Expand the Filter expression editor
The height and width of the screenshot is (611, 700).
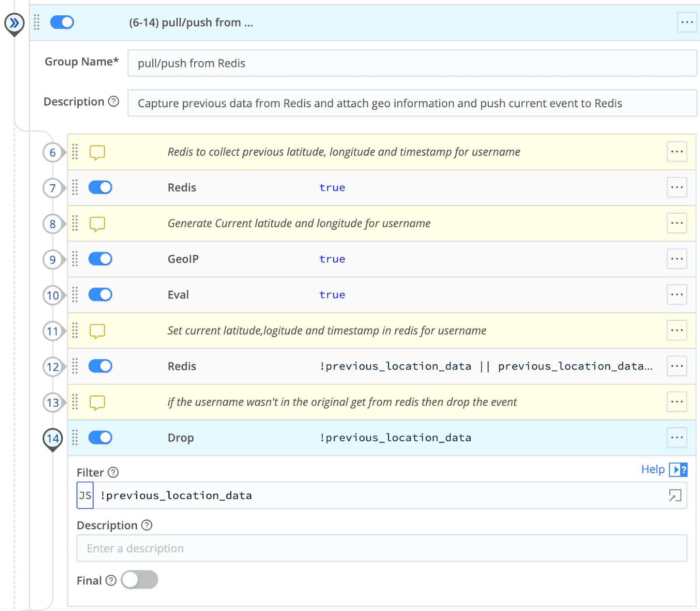coord(675,495)
